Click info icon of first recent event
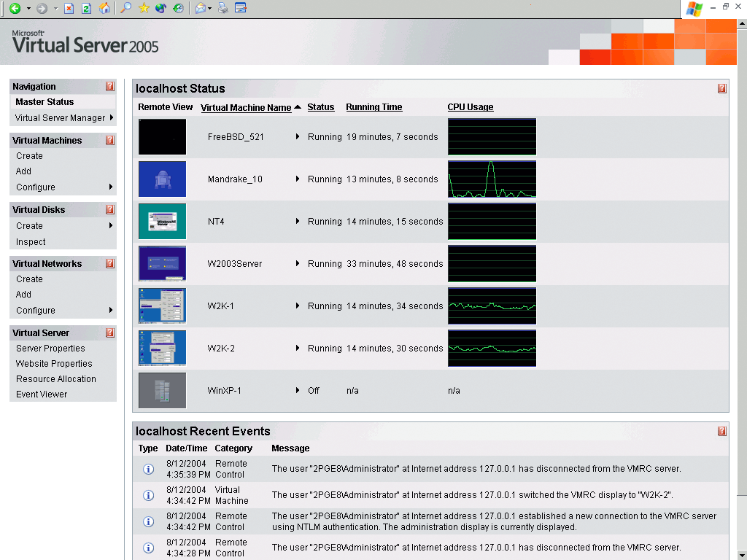Viewport: 747px width, 560px height. (x=148, y=469)
